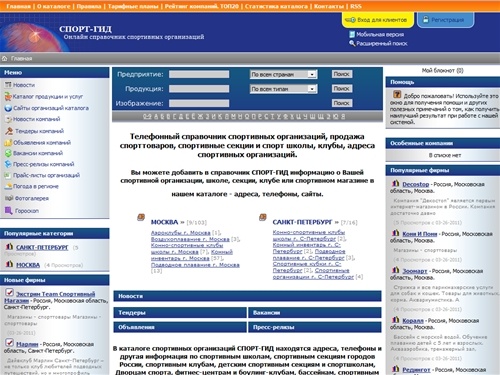Click the key icon in Вход для клиентов
Viewport: 500px width, 375px height.
click(350, 20)
